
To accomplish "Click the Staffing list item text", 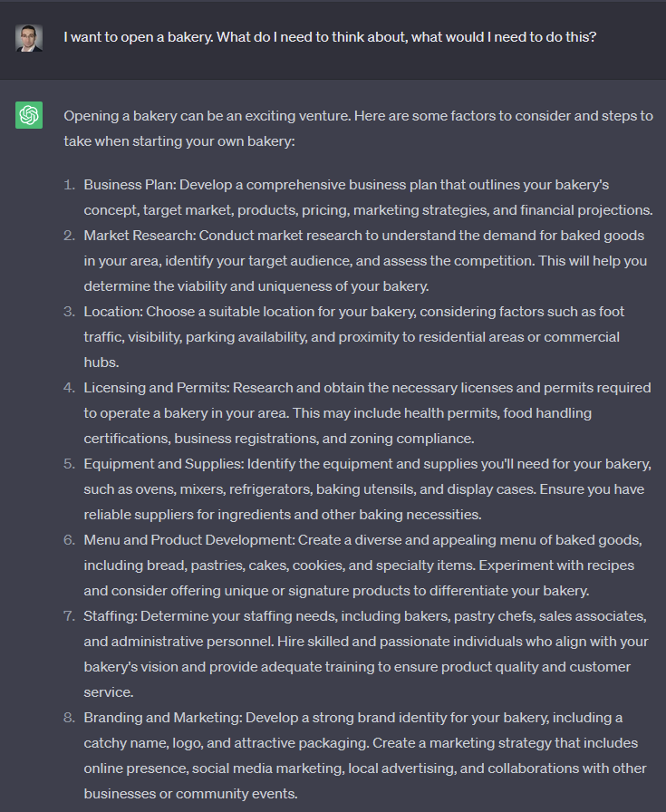I will [x=366, y=654].
